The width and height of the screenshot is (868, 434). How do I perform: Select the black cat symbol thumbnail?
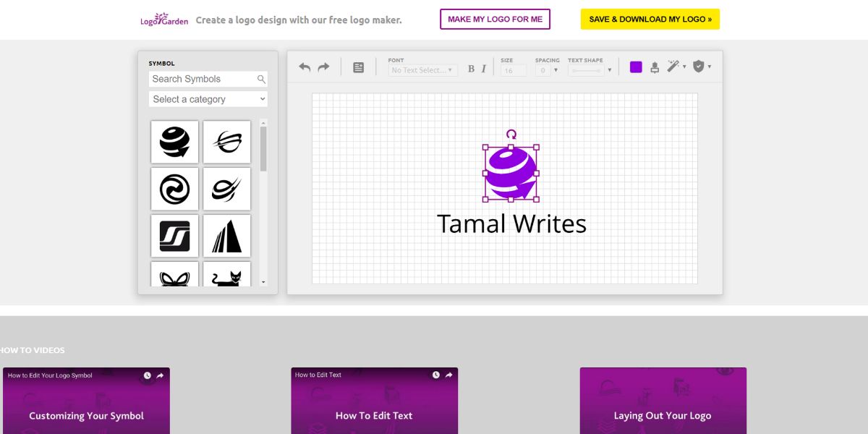click(226, 276)
